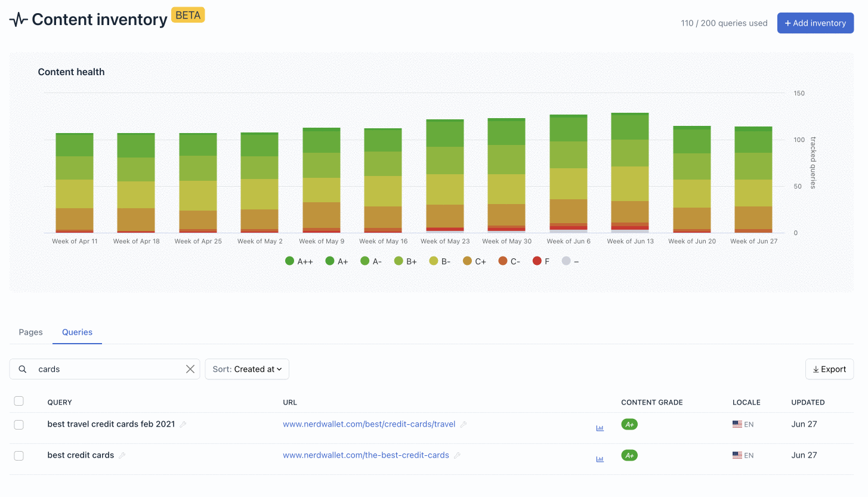Select the Queries tab

tap(78, 332)
